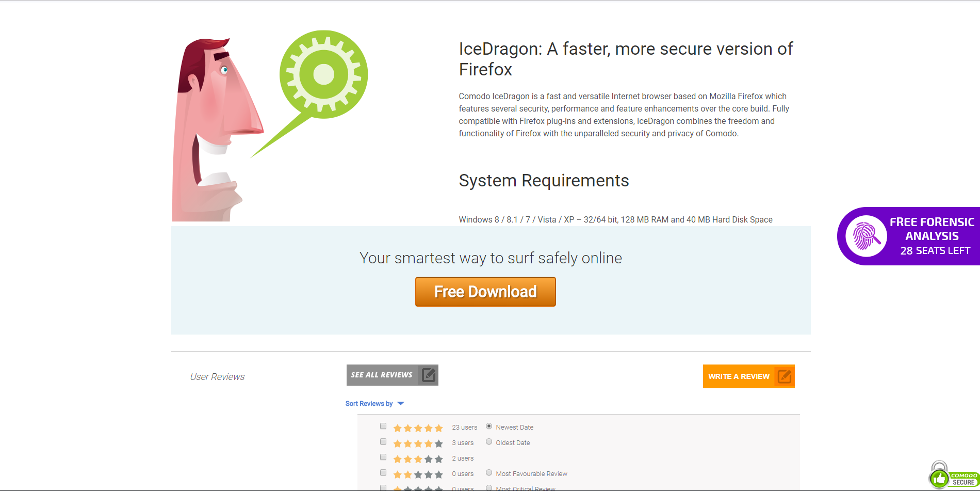Check the two-star 0 users filter
Viewport: 980px width, 491px height.
[x=383, y=472]
